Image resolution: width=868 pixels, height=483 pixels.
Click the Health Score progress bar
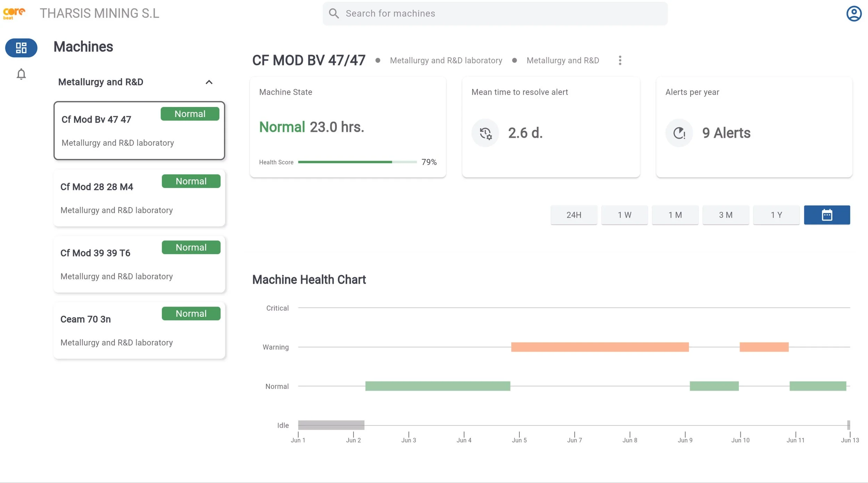point(357,162)
